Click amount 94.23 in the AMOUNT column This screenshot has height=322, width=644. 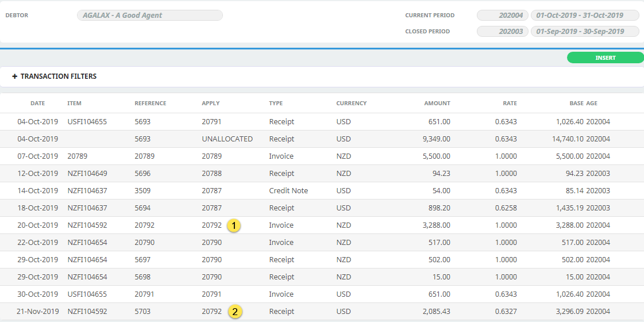[442, 174]
